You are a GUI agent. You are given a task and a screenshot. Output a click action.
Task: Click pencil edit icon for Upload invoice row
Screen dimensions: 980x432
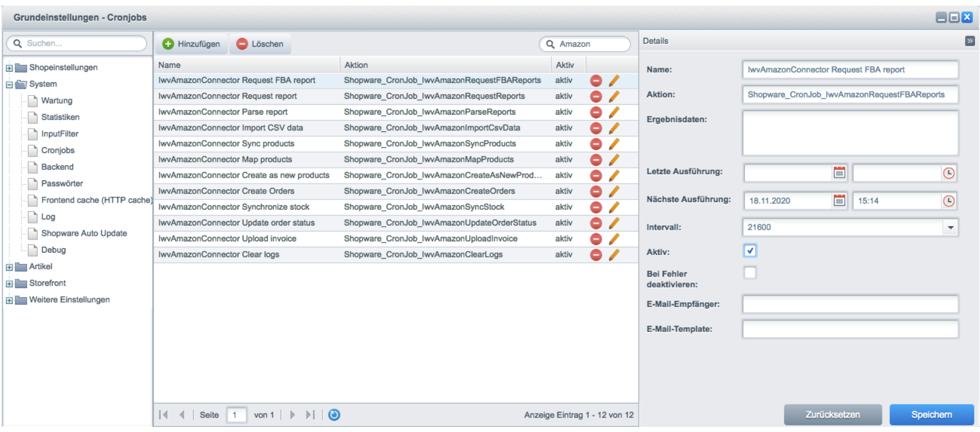tap(614, 239)
